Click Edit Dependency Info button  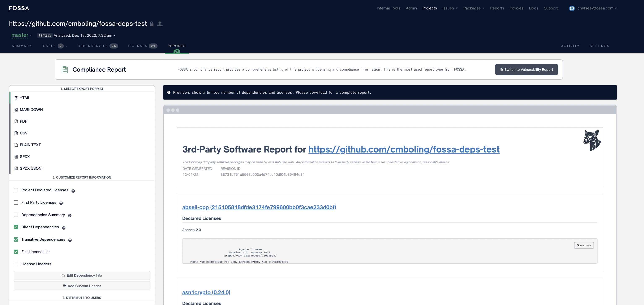point(82,275)
